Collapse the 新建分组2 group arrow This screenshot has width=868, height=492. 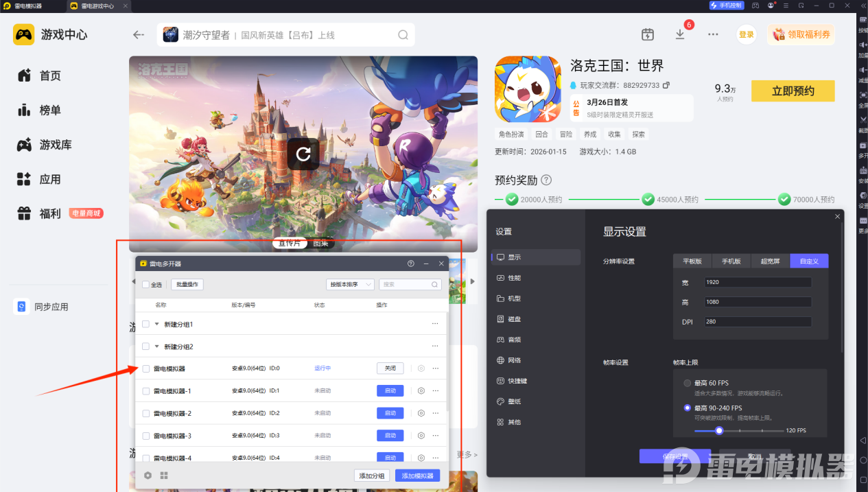click(156, 347)
